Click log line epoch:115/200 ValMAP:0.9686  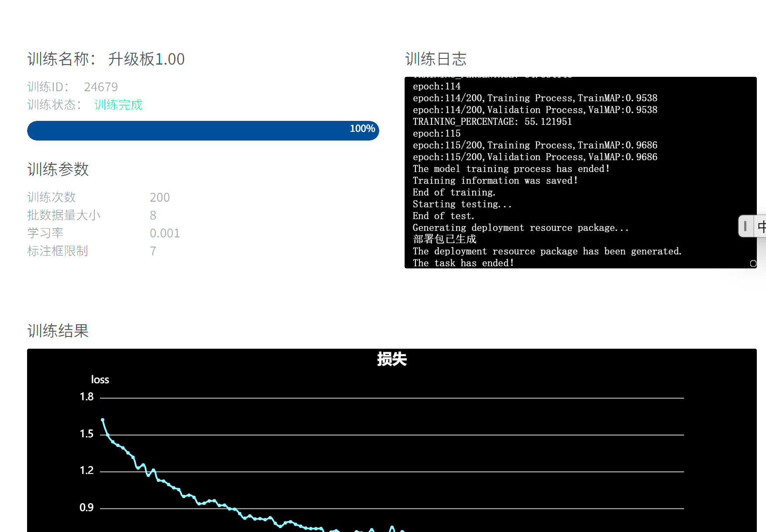[535, 157]
